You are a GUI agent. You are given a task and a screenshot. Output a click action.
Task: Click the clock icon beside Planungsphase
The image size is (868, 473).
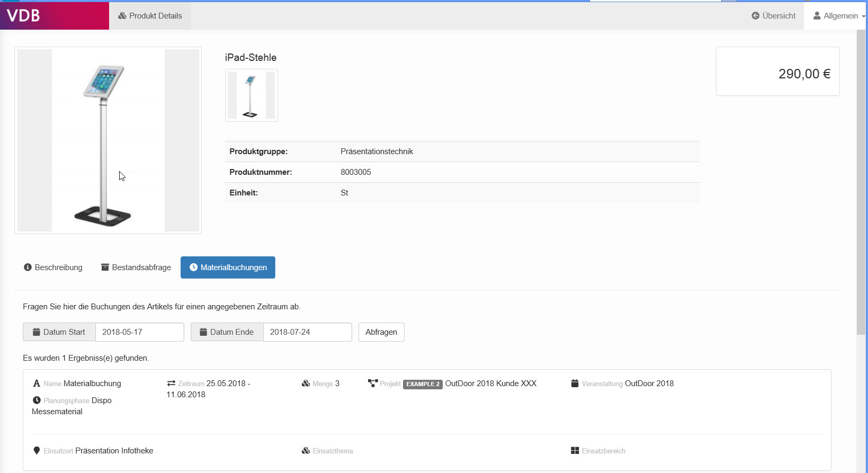pos(37,400)
